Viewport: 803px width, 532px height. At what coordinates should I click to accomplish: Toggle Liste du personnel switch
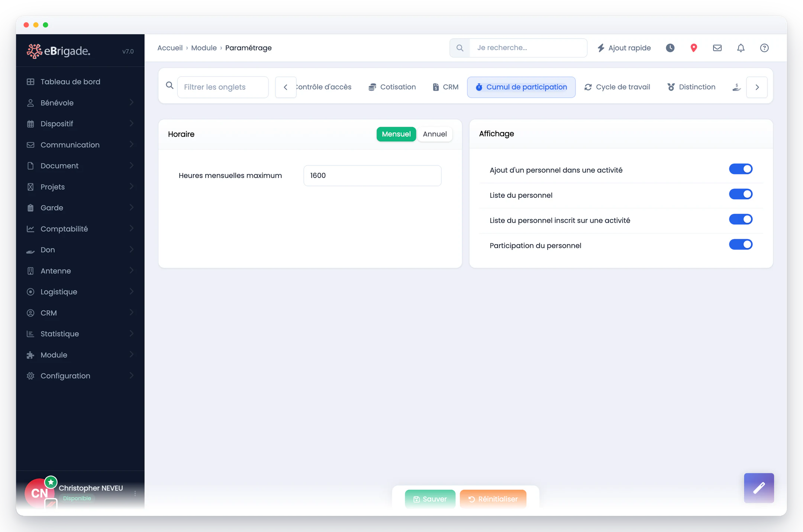741,194
